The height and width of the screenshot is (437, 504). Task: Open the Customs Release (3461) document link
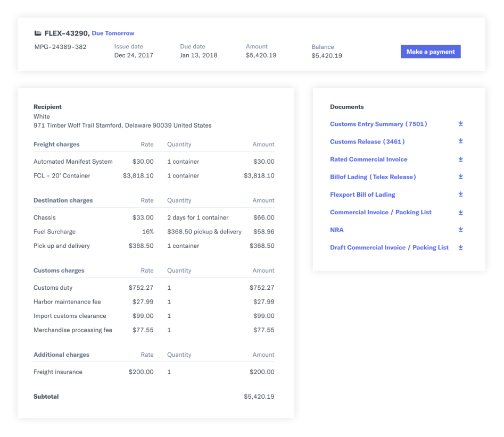(x=367, y=141)
